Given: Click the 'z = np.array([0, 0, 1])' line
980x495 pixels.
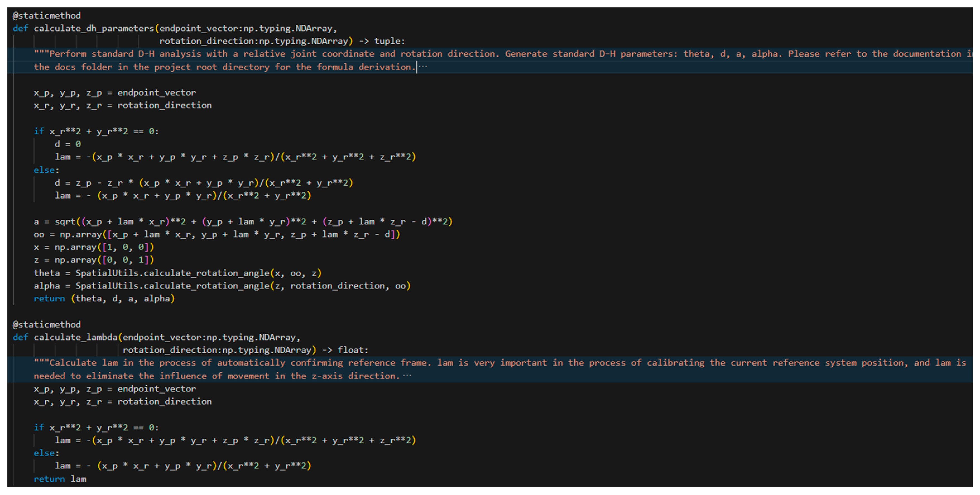Looking at the screenshot, I should coord(93,260).
